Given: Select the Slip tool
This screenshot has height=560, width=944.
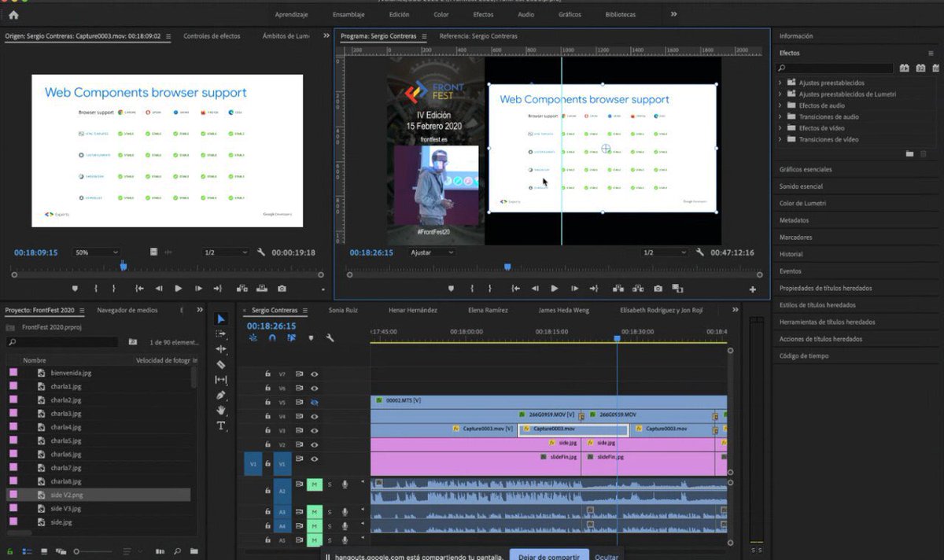Looking at the screenshot, I should point(221,380).
